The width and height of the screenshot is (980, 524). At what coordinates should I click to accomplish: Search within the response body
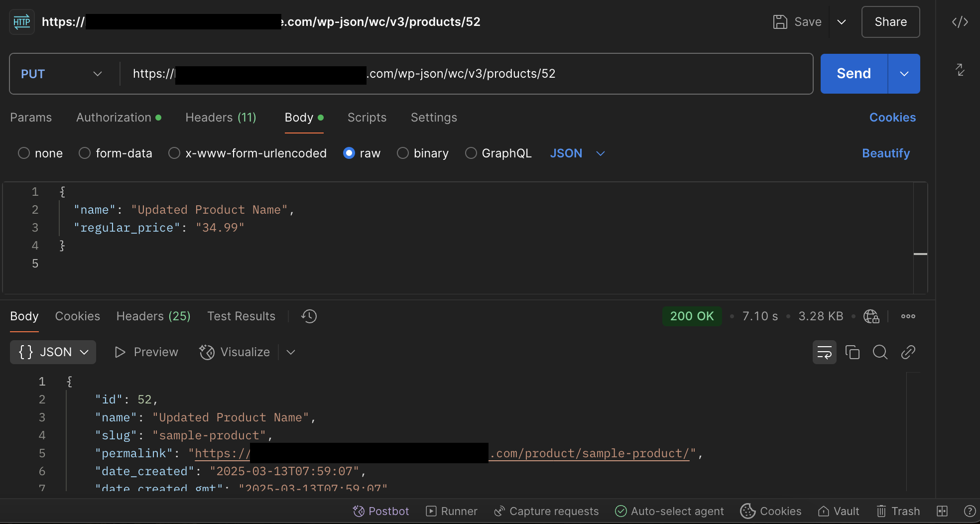point(880,352)
